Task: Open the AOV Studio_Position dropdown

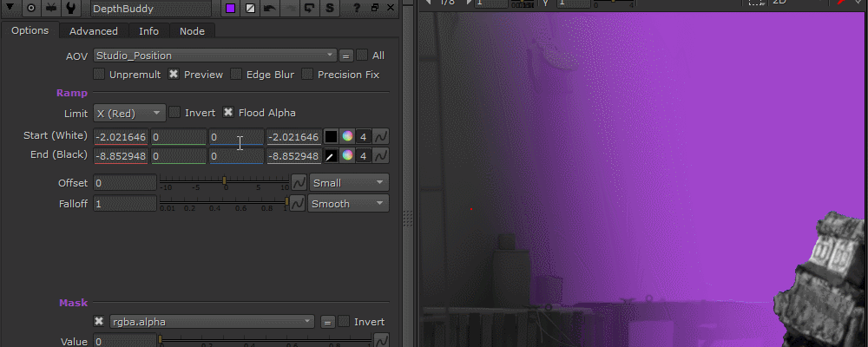Action: click(214, 56)
